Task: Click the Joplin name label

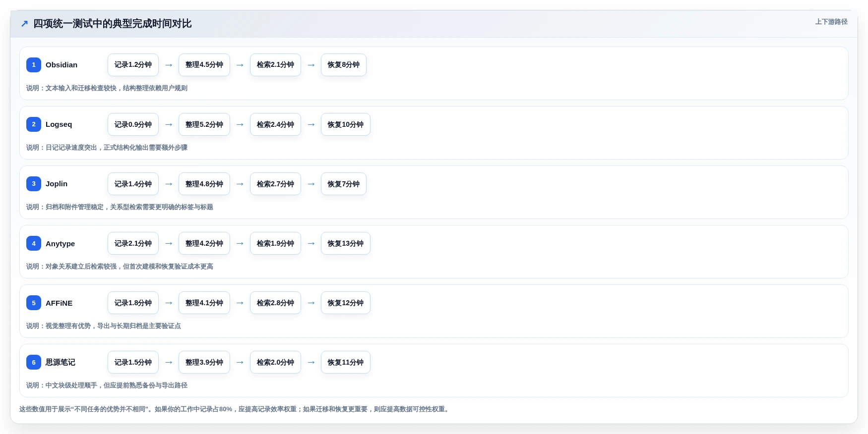Action: [x=57, y=184]
